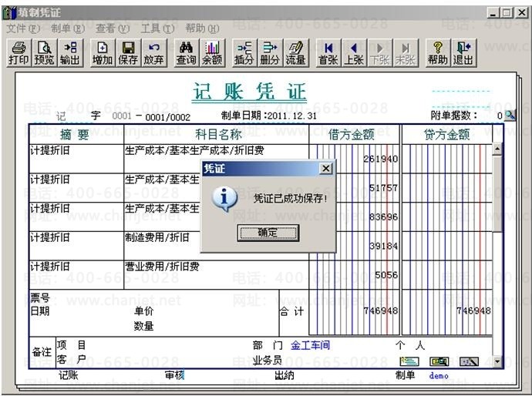Screen dimensions: 532x396
Task: Open 预览 print preview from toolbar
Action: click(45, 53)
